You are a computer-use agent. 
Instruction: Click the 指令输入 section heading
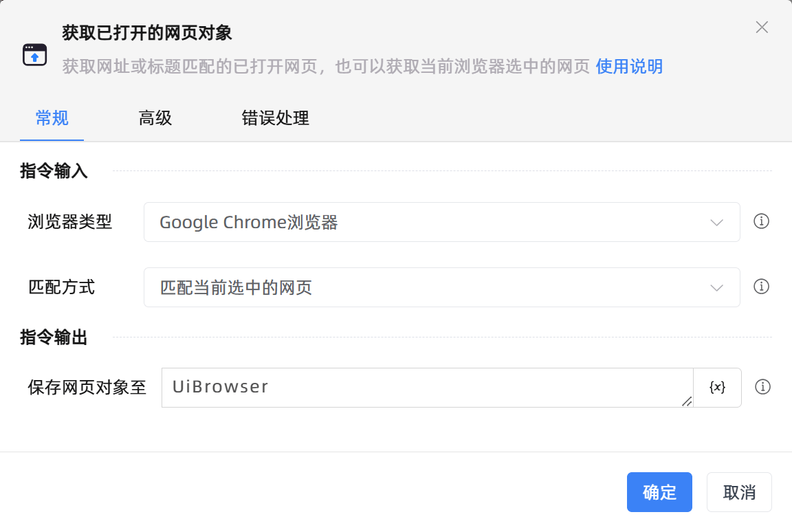(54, 171)
